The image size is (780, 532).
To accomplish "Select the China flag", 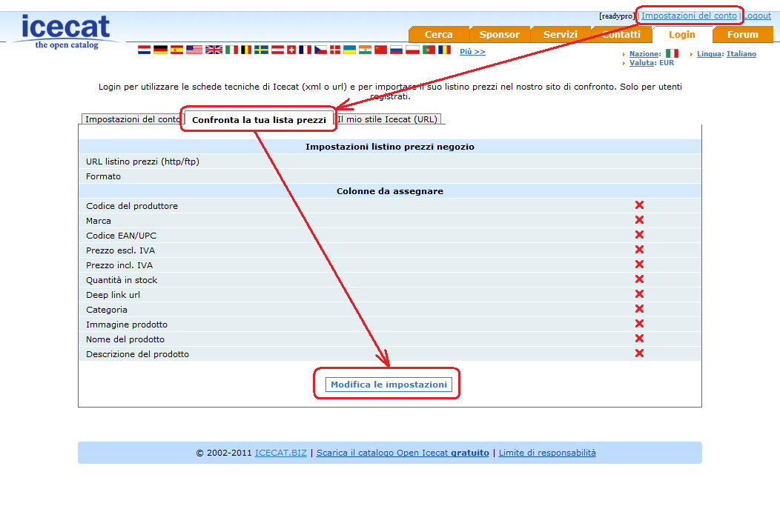I will pyautogui.click(x=380, y=50).
